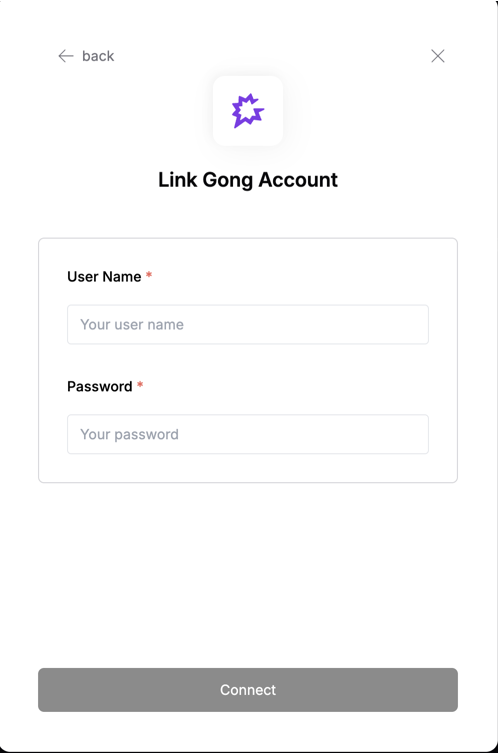Image resolution: width=498 pixels, height=753 pixels.
Task: Click the purple Gong starburst logo
Action: click(x=248, y=111)
